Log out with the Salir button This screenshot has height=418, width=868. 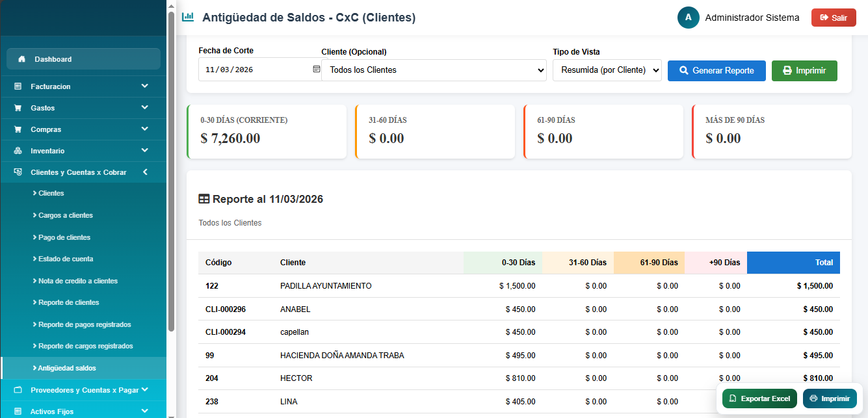tap(833, 18)
